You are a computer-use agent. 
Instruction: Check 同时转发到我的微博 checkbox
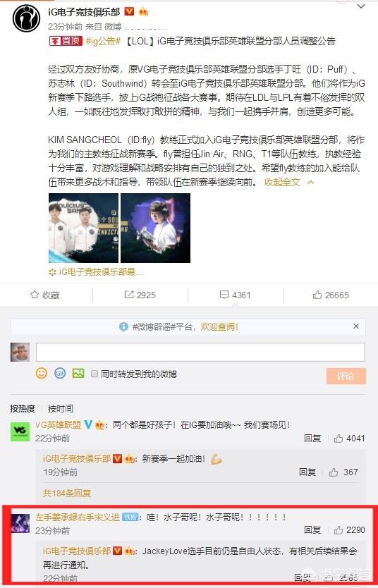[x=95, y=374]
